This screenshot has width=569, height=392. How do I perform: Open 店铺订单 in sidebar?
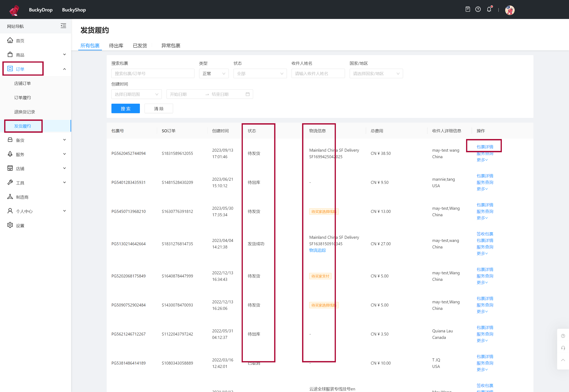pos(22,83)
